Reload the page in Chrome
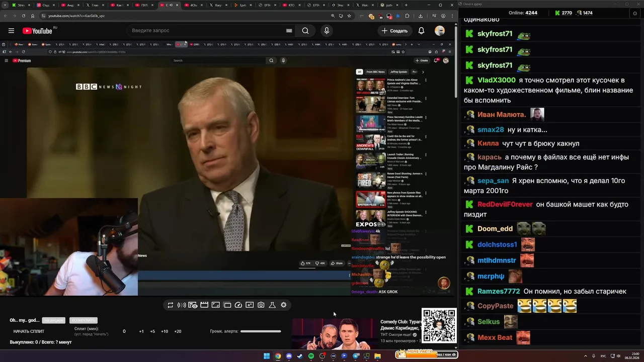Viewport: 644px width, 362px height. coord(24,16)
